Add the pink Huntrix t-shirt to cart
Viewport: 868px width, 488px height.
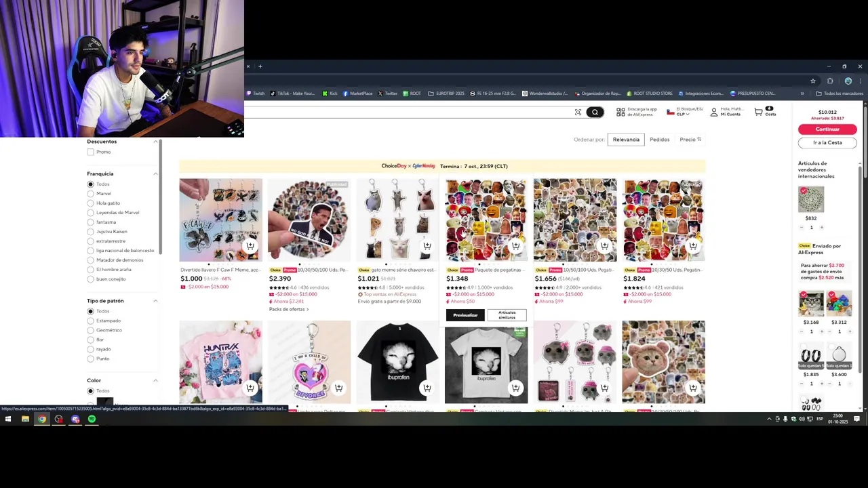pos(250,388)
